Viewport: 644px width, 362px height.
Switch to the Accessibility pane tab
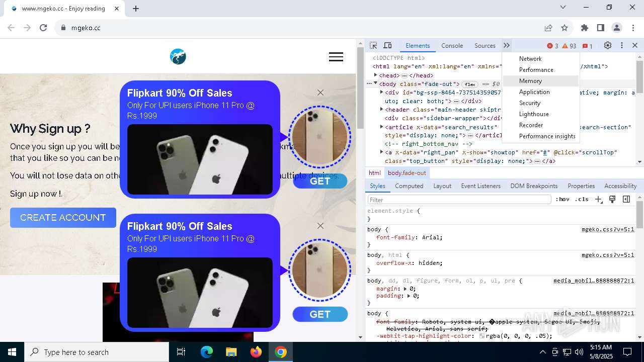pyautogui.click(x=620, y=186)
